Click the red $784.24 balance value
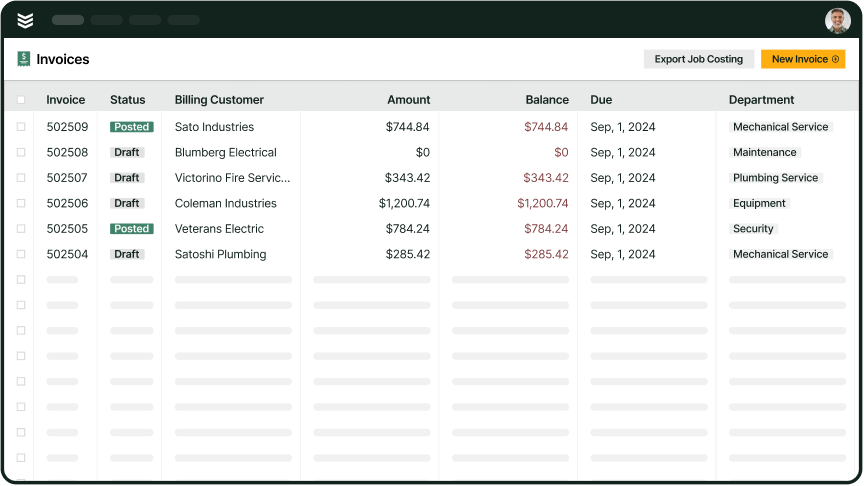The height and width of the screenshot is (486, 864). tap(546, 229)
